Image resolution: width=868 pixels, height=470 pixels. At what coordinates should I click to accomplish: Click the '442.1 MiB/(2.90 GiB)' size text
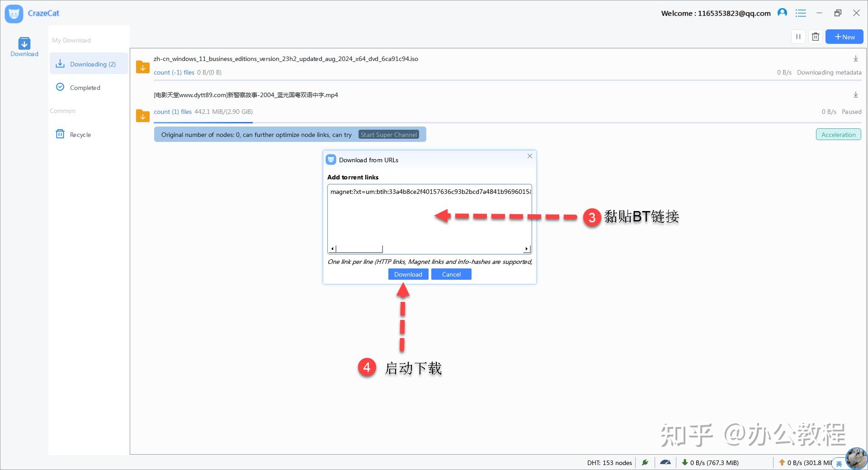click(x=223, y=112)
